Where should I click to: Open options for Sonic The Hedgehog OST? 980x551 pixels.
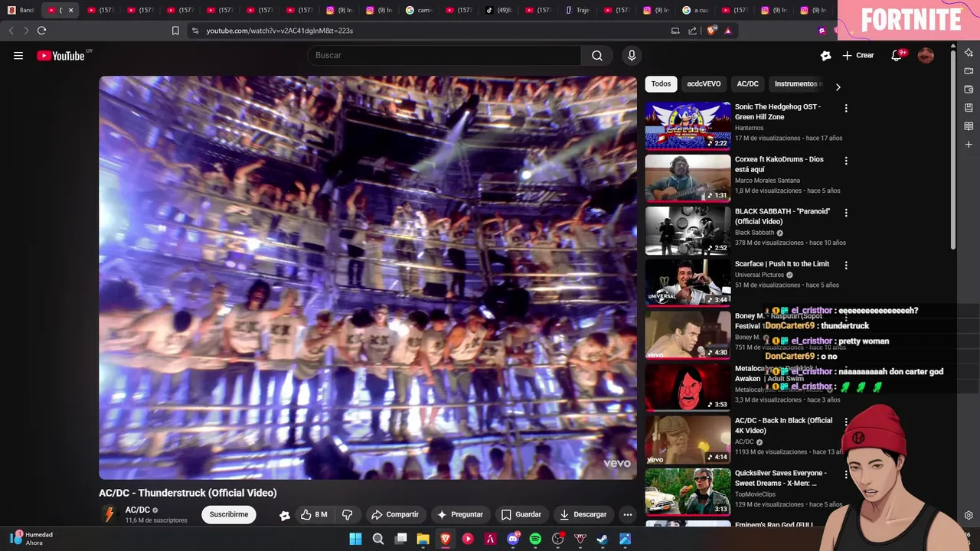[846, 108]
